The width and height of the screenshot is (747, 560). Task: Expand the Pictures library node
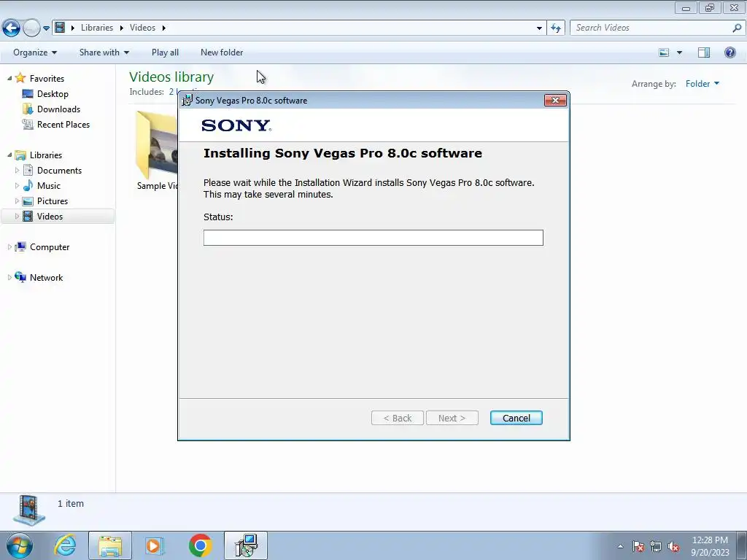point(18,201)
